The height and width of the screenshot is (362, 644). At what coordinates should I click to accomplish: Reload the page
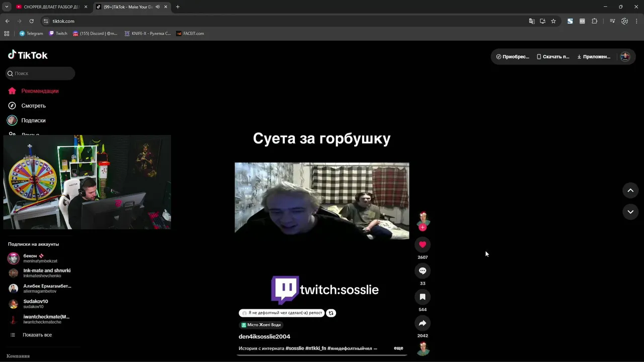coord(31,21)
